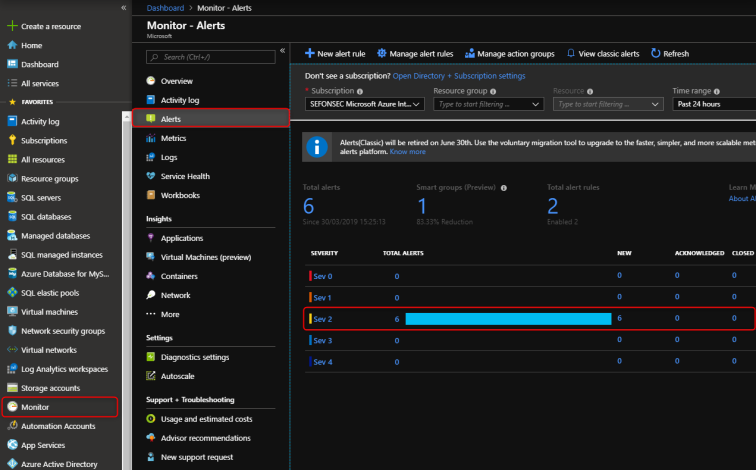Select View classic alerts
Viewport: 756px width, 470px height.
click(x=603, y=54)
